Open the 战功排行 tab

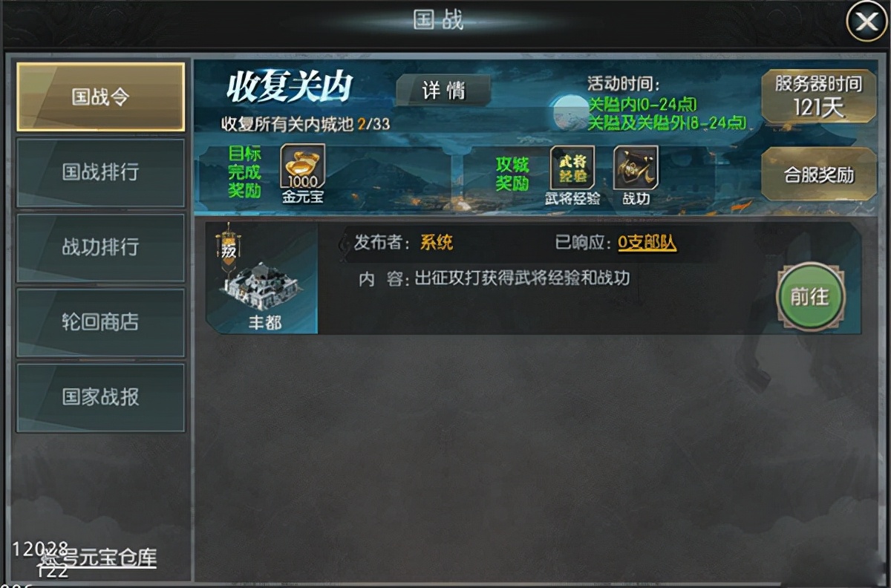100,247
